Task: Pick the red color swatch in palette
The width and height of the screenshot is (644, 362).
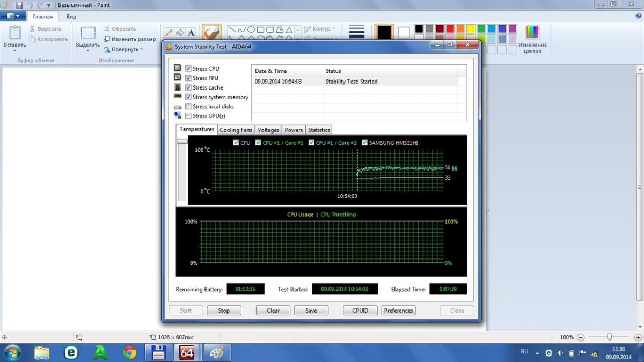Action: (450, 28)
